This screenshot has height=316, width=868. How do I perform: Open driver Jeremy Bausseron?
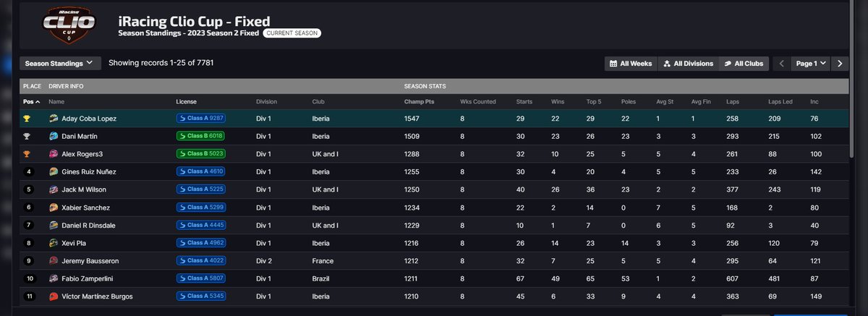pos(90,260)
